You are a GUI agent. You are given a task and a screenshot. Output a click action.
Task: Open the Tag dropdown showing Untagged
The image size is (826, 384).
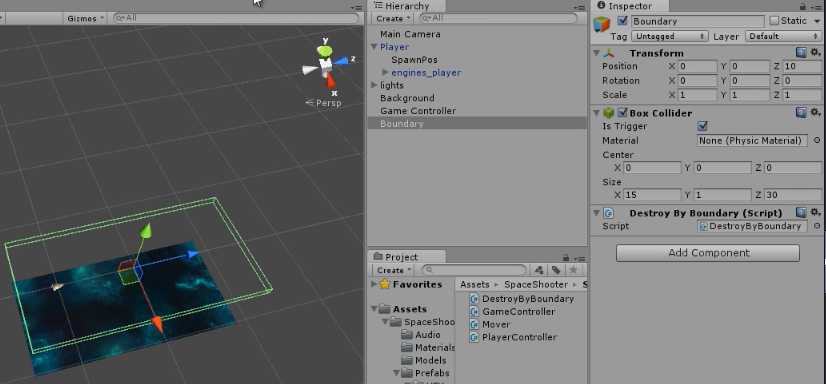(x=669, y=36)
